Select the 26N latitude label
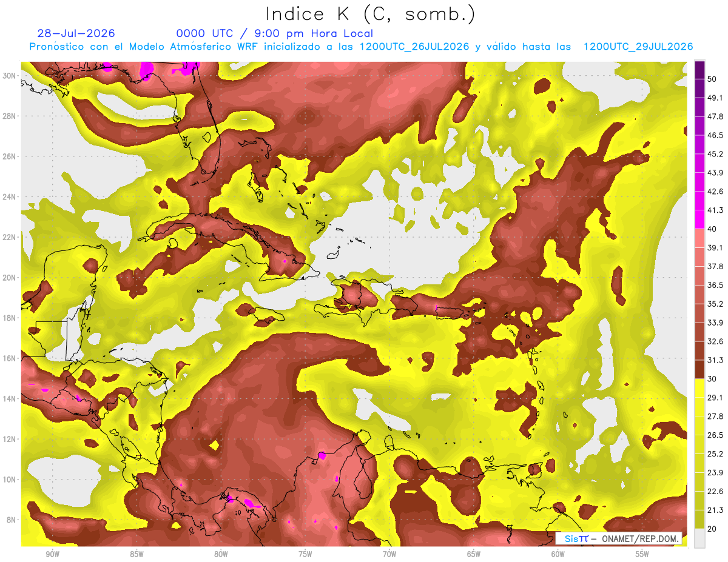Screen dimensions: 728x562 coord(10,156)
